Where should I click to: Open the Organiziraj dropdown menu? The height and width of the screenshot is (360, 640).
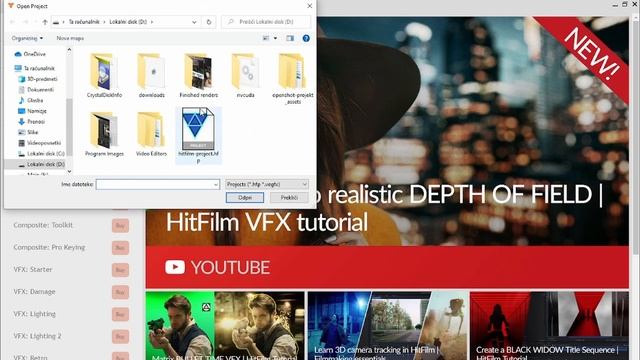point(27,38)
